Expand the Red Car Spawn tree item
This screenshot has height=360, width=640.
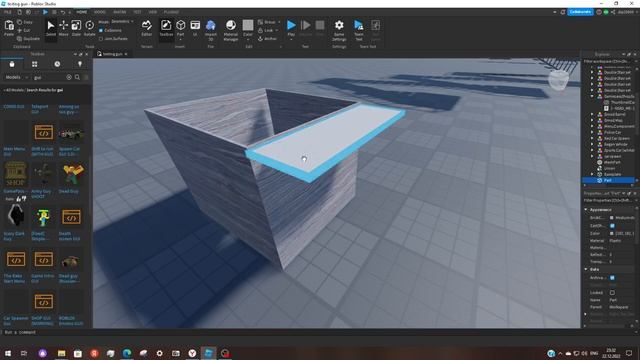pyautogui.click(x=592, y=138)
